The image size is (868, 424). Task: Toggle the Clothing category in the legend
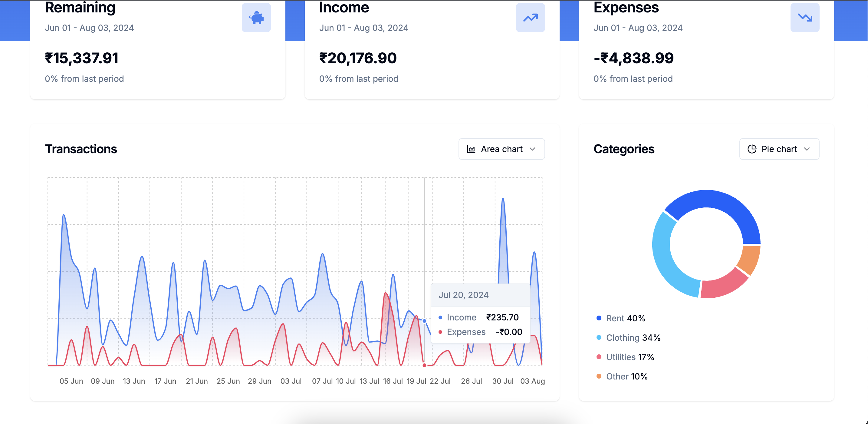633,337
